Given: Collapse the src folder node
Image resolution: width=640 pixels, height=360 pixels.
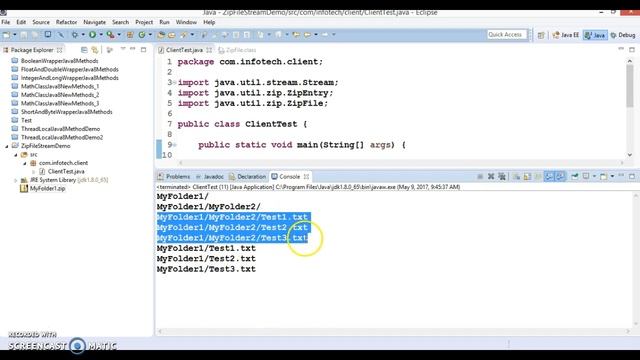Looking at the screenshot, I should click(16, 155).
